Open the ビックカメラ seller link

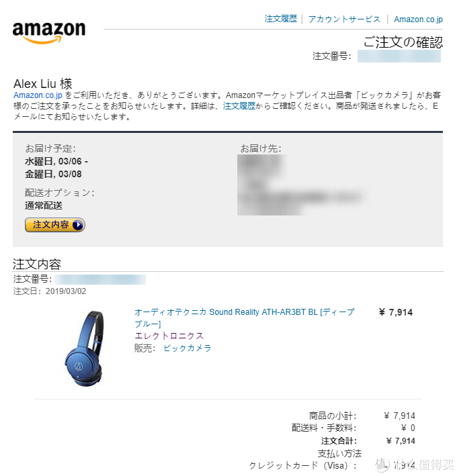tap(188, 348)
